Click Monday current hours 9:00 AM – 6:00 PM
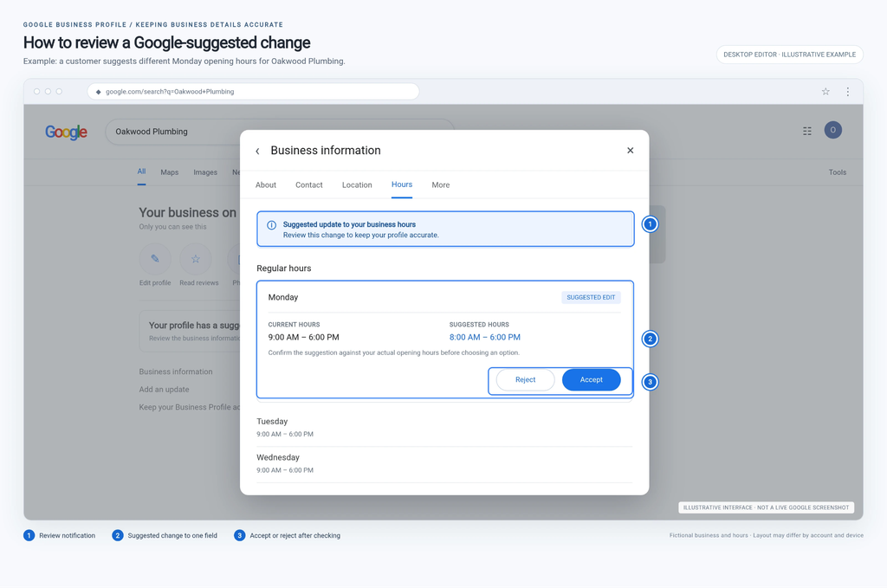The width and height of the screenshot is (887, 588). click(x=304, y=338)
